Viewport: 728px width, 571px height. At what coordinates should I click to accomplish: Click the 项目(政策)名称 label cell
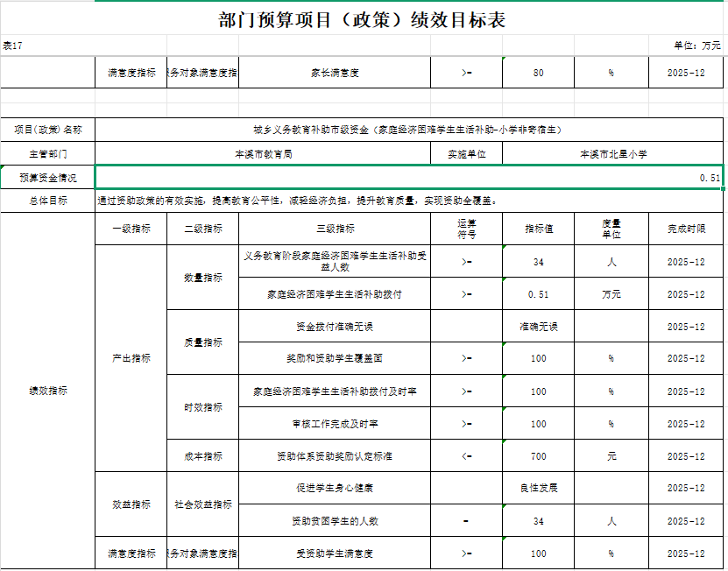[x=48, y=130]
